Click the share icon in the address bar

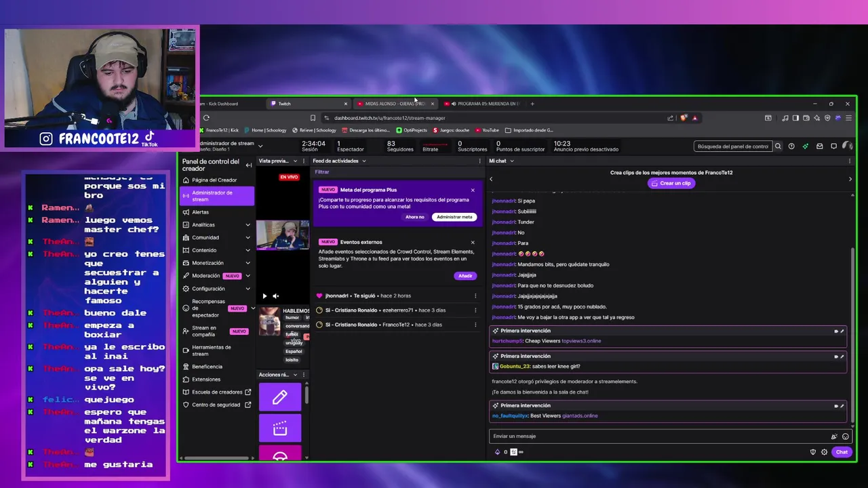pos(670,118)
